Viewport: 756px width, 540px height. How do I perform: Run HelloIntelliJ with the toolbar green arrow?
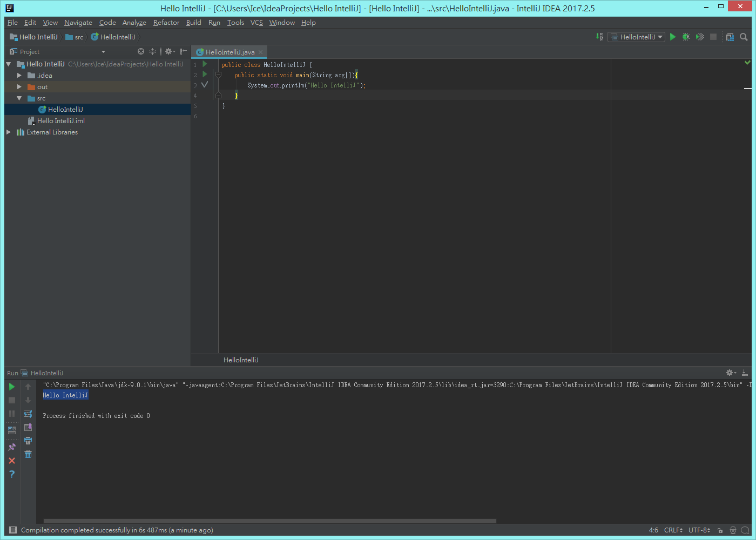673,37
